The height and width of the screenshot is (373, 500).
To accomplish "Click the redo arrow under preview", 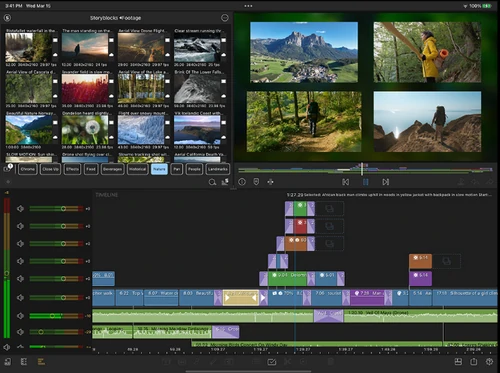I will [489, 182].
